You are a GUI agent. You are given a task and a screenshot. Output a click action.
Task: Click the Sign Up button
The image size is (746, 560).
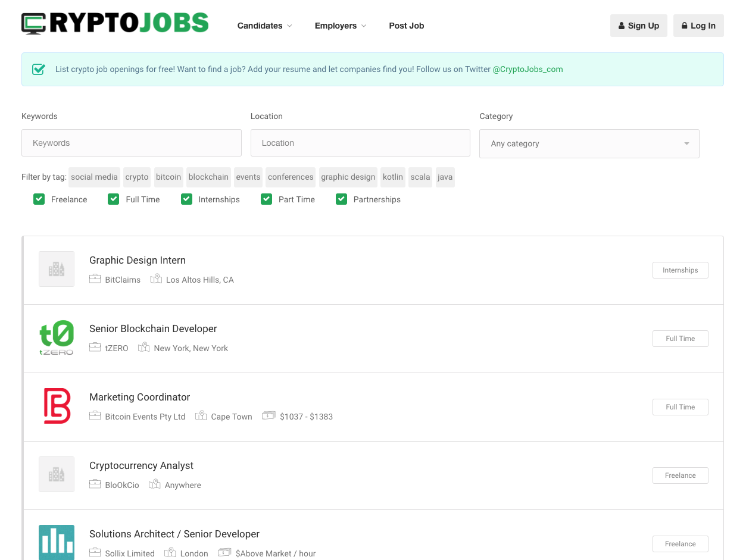coord(638,26)
